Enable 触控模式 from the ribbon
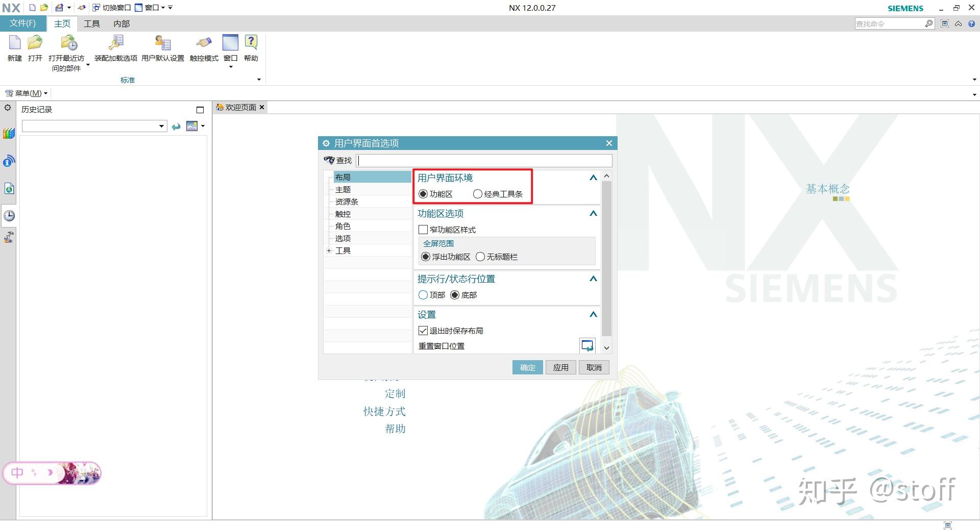980x530 pixels. click(203, 49)
